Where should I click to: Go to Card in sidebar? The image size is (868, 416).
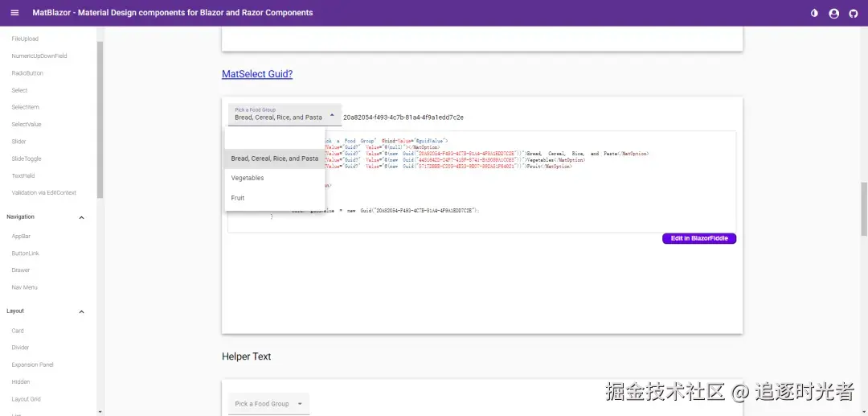(18, 332)
